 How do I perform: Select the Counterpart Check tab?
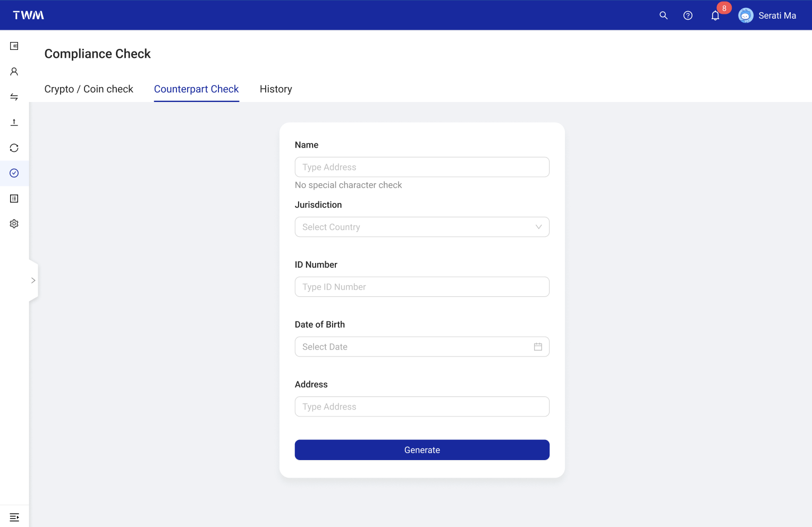(197, 89)
